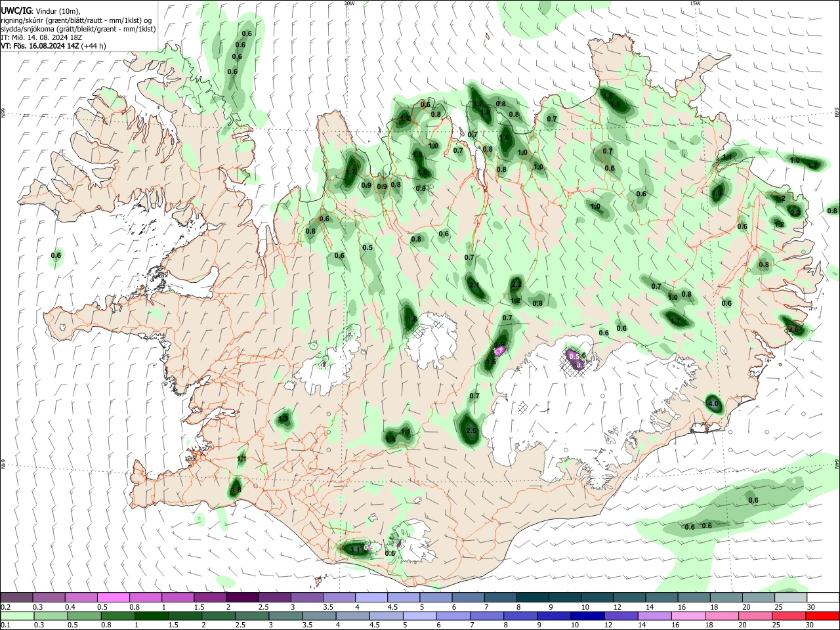Screen dimensions: 840x630
Task: Click the 2.1 precipitation value in central highlands
Action: click(475, 285)
